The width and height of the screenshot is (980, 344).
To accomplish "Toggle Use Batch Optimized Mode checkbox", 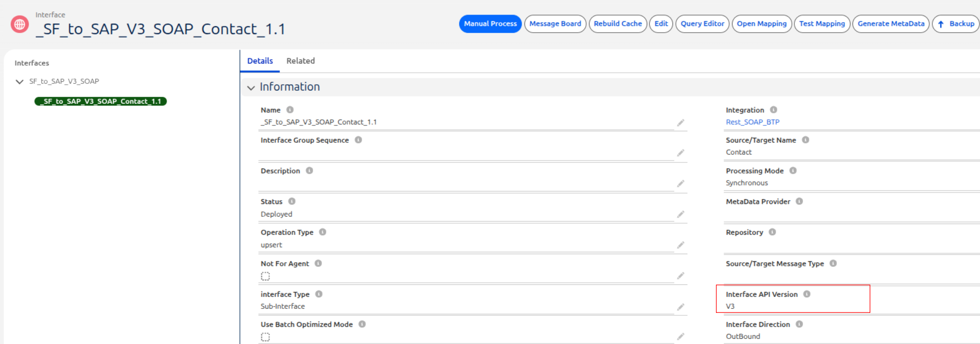I will pos(265,337).
